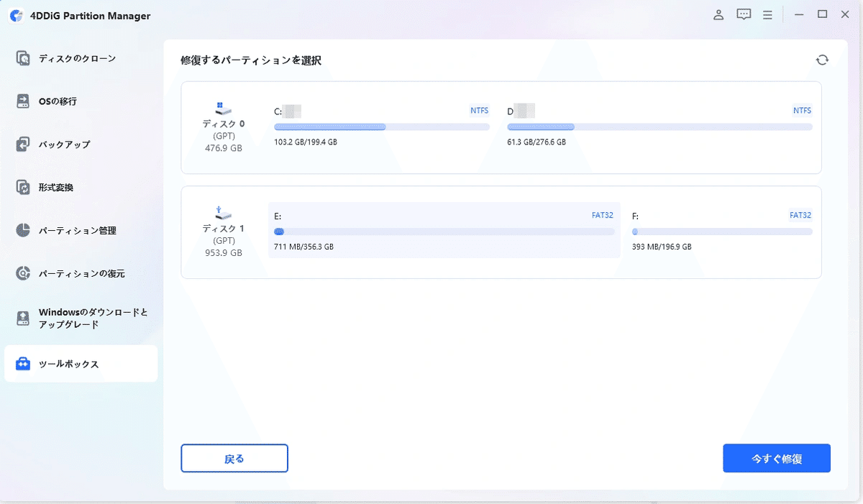Open the パーティションの復元 recovery icon

click(24, 273)
